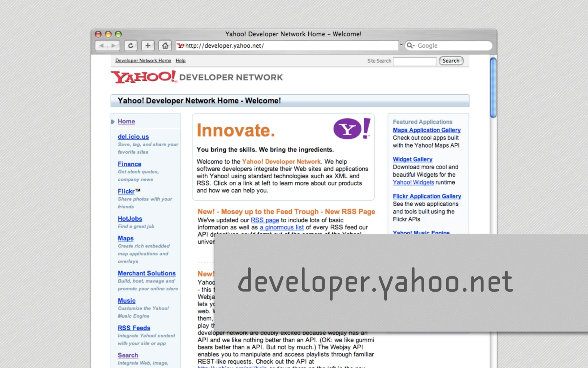This screenshot has width=588, height=368.
Task: Open the RSS Feeds sidebar link
Action: point(134,328)
